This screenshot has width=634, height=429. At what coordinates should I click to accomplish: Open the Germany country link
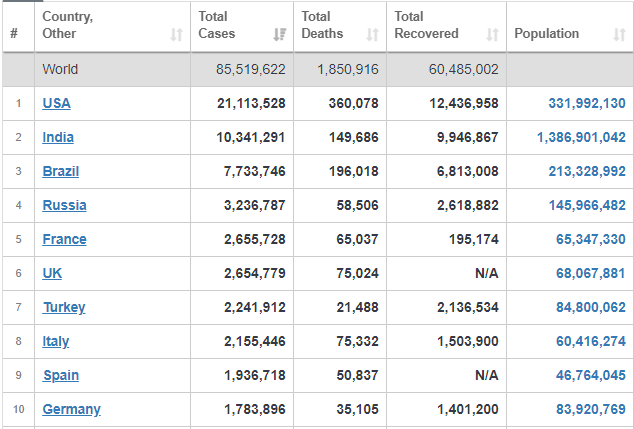pos(72,409)
